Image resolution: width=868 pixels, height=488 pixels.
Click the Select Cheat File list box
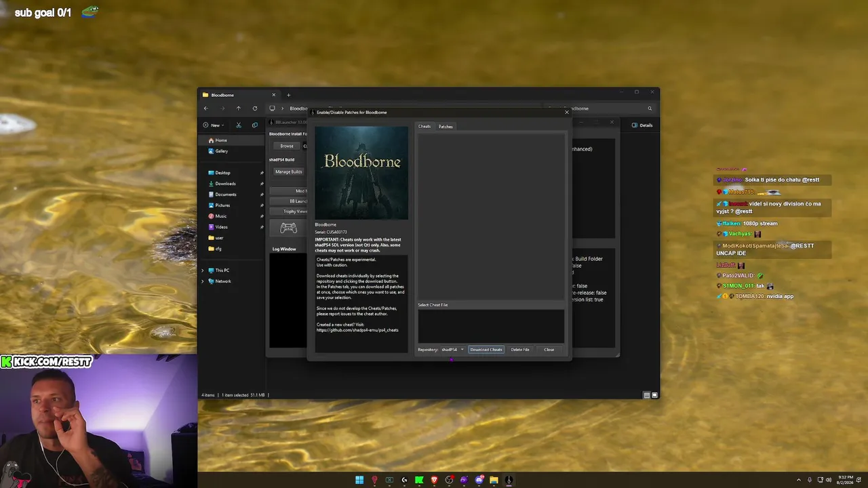[x=491, y=327]
